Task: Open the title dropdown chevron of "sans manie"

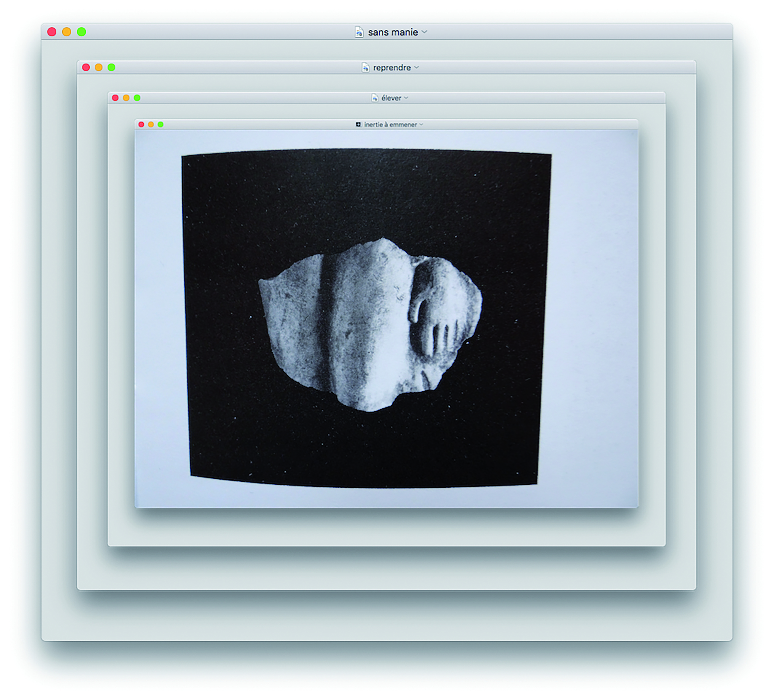Action: [425, 32]
